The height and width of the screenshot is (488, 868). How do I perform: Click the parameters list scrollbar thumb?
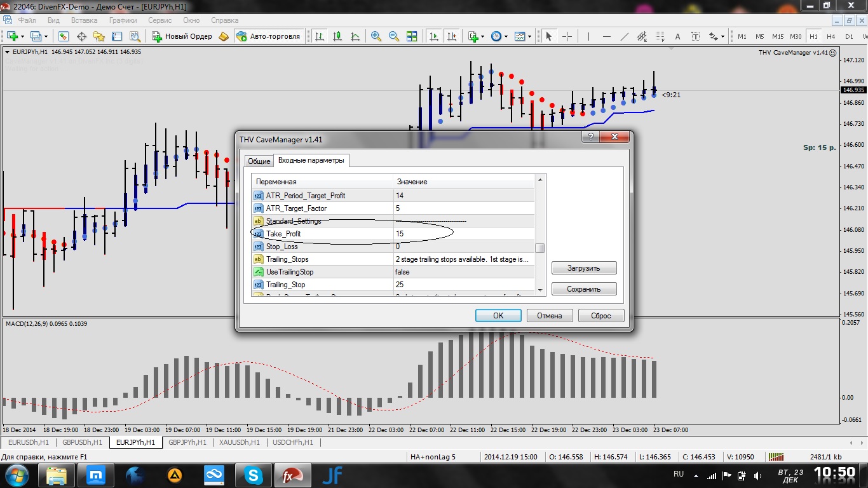[x=540, y=248]
